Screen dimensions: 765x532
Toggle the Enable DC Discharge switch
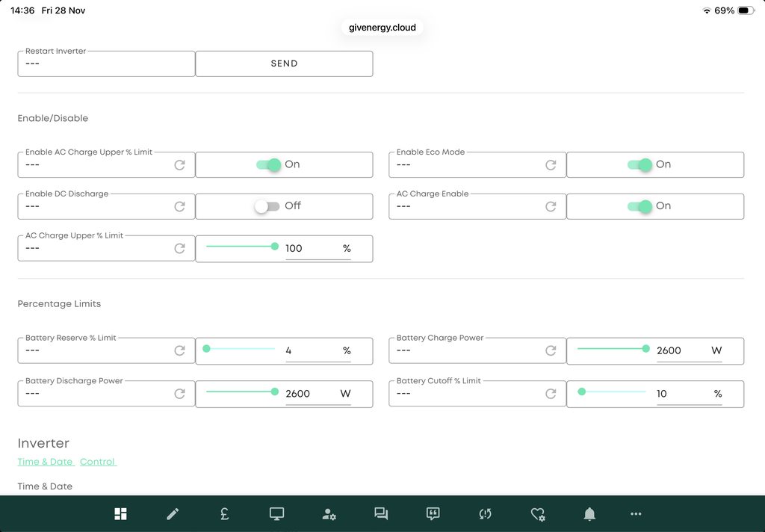point(267,206)
